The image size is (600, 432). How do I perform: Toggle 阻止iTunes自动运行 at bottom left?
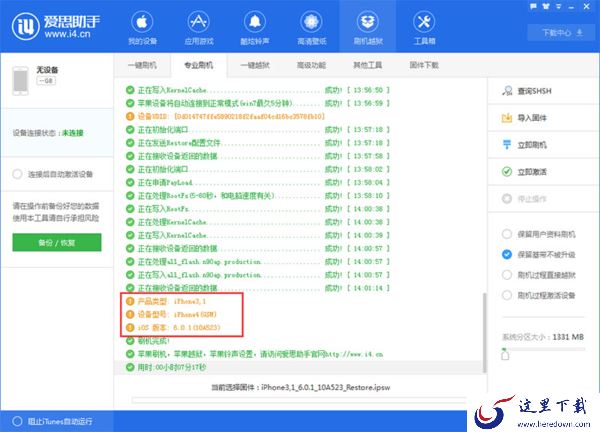click(x=52, y=421)
